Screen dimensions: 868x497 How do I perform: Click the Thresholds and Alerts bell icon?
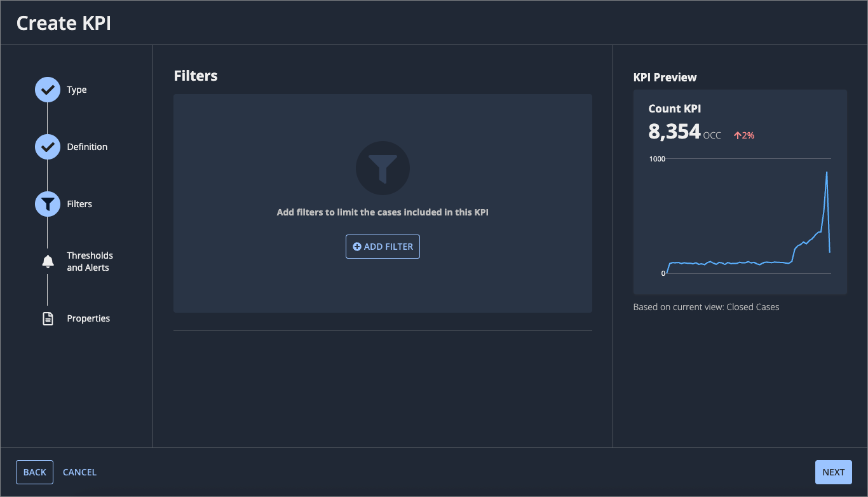click(x=48, y=261)
